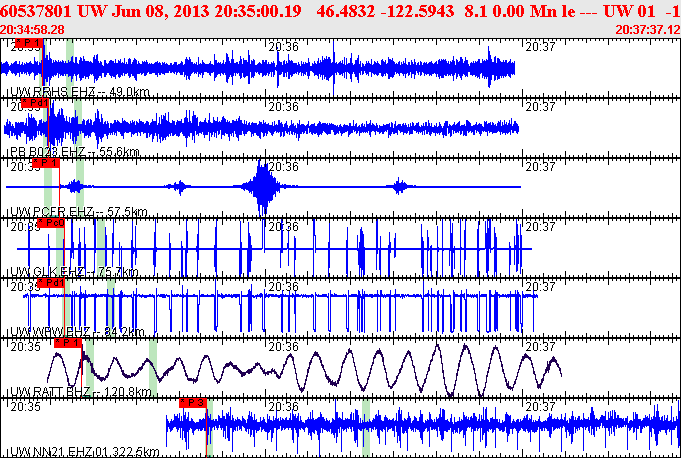Click the UW NN21 EHZ 322.6km label
The width and height of the screenshot is (681, 458).
(84, 452)
